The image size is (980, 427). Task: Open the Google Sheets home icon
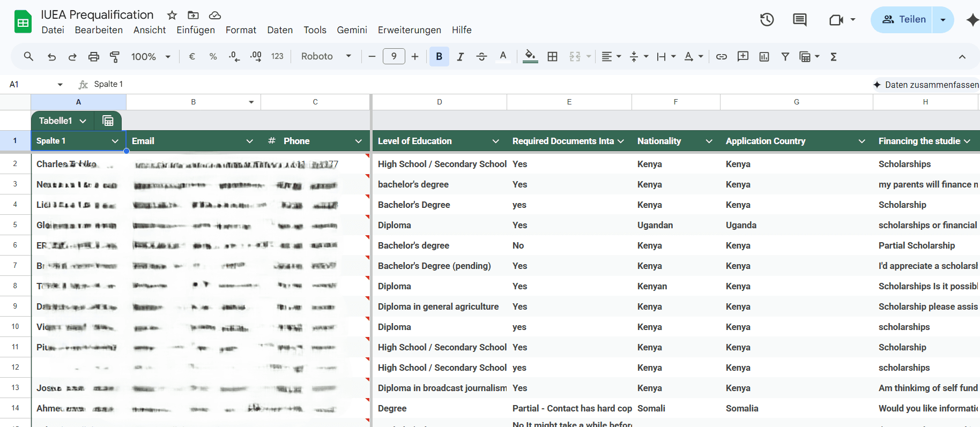coord(23,22)
